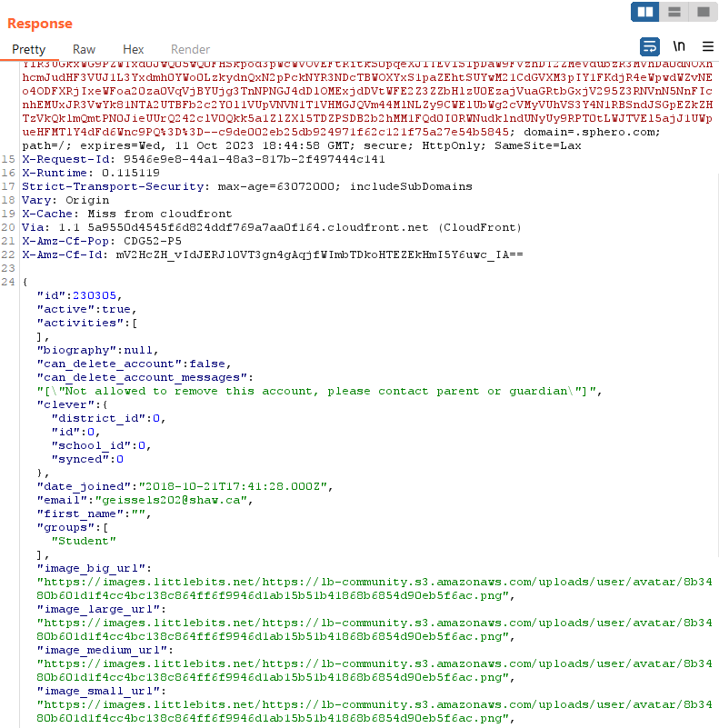Screen dimensions: 719x728
Task: Click the X-Request-Id header line
Action: 204,159
